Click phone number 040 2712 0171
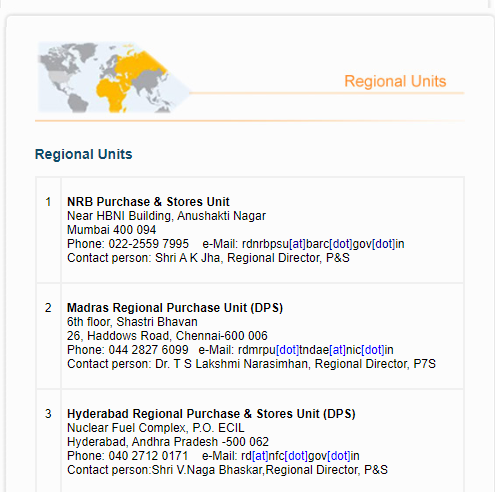The width and height of the screenshot is (495, 492). point(148,456)
